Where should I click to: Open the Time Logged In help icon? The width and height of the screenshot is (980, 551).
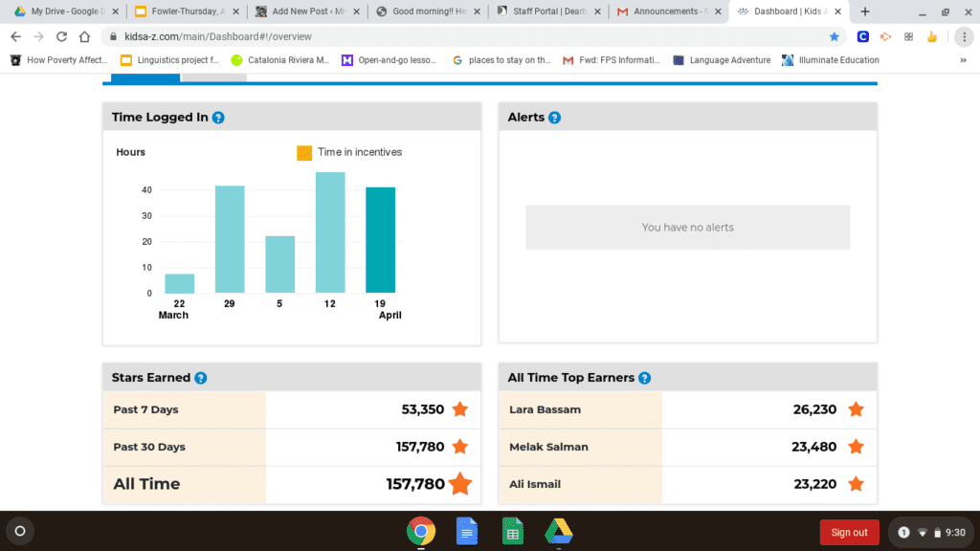tap(218, 118)
